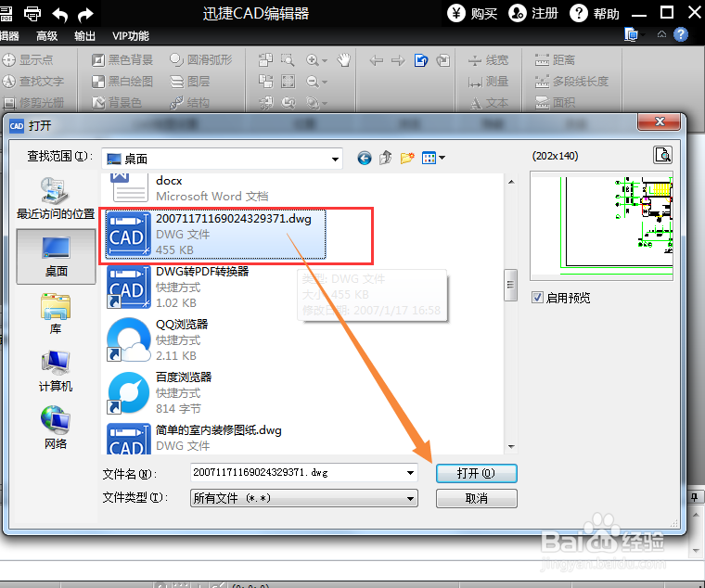Open the 文件类型 所有文件 dropdown
Viewport: 705px width, 588px height.
point(304,498)
